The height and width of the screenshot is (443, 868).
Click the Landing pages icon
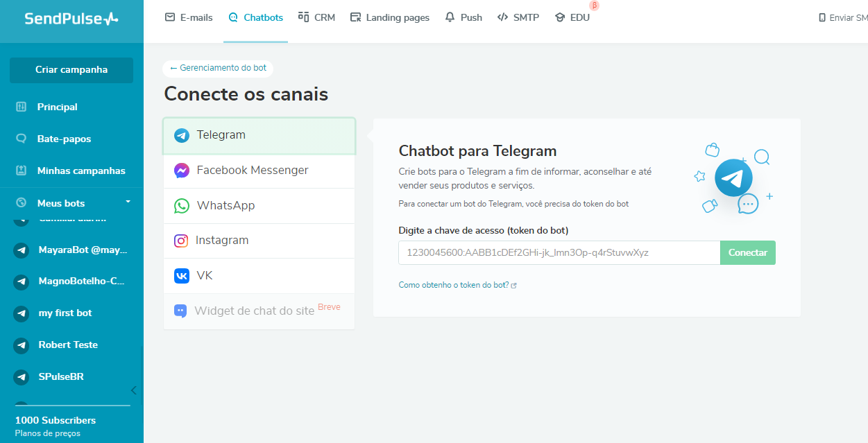point(356,17)
